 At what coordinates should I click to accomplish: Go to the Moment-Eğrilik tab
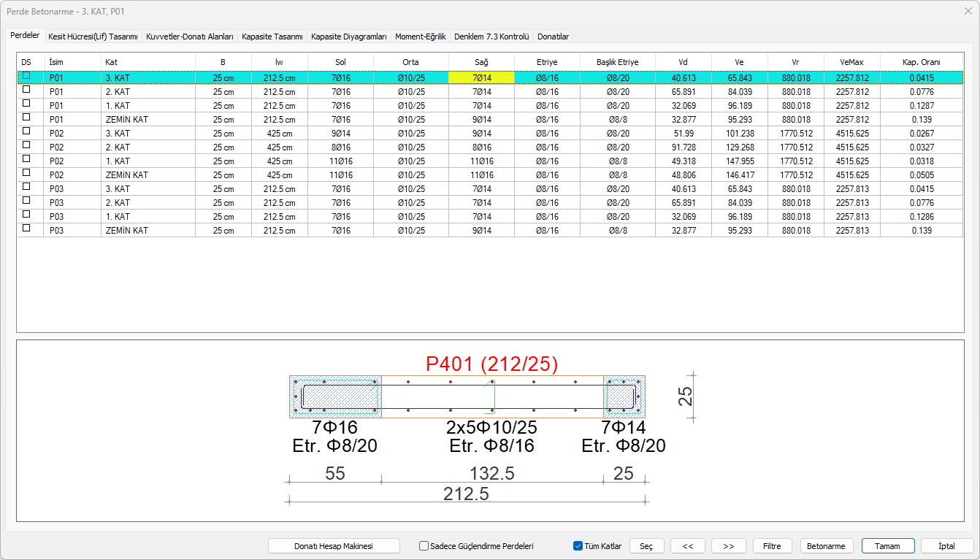pyautogui.click(x=420, y=37)
